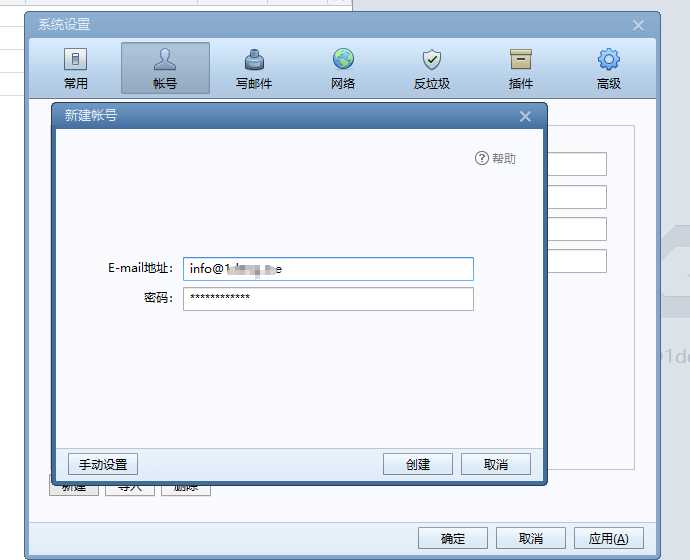Open the 高级 advanced settings tab

tap(609, 69)
